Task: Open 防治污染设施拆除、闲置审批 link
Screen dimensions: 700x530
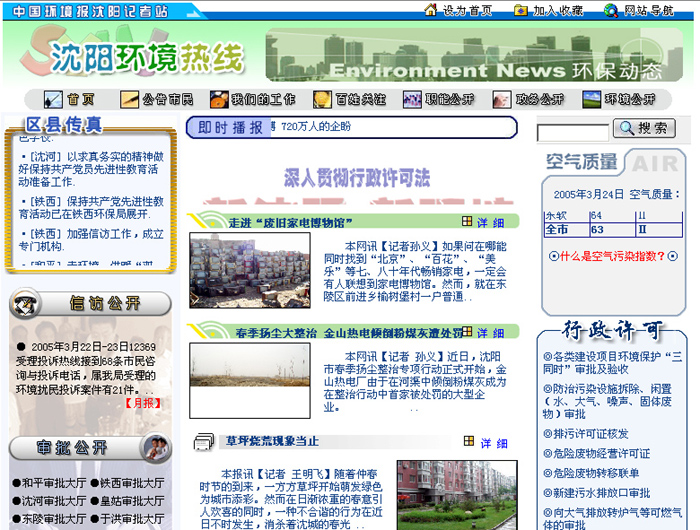Action: tap(608, 401)
